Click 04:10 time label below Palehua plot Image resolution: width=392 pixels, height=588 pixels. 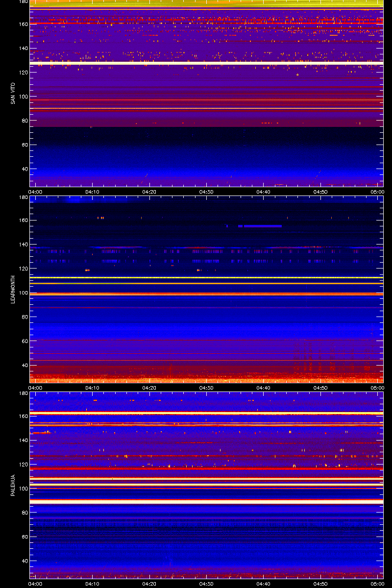[x=93, y=584]
